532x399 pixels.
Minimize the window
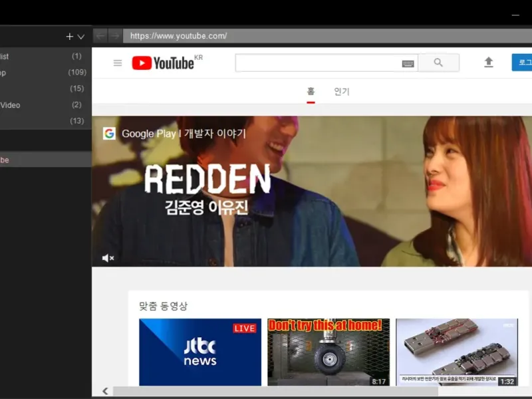click(515, 15)
